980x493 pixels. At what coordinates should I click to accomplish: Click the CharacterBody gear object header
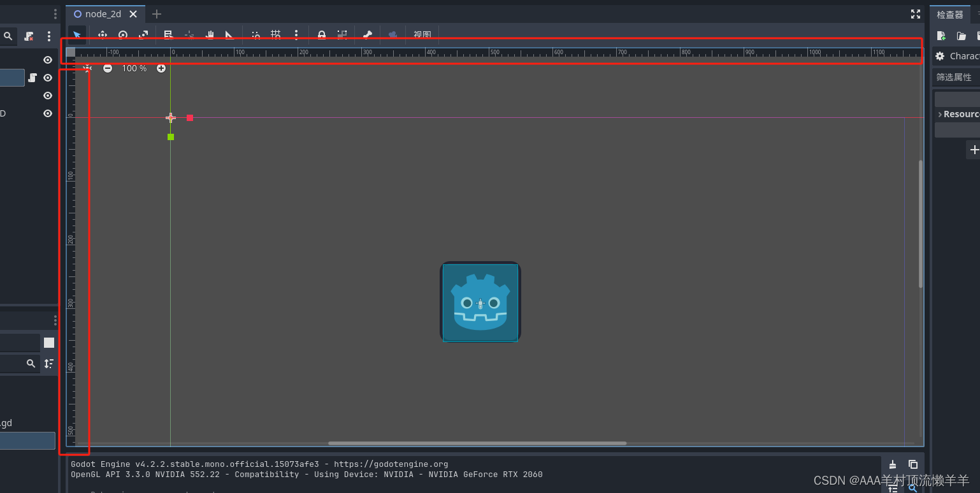point(957,56)
